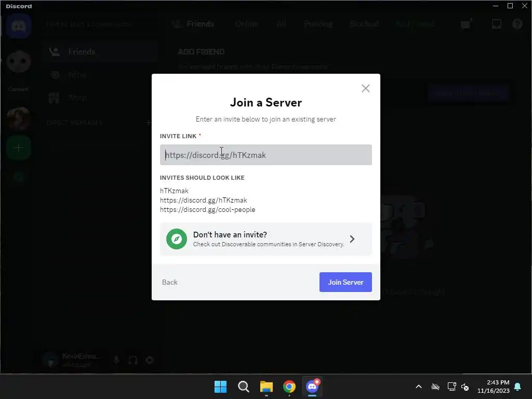Maximize the Discord window
Image resolution: width=532 pixels, height=399 pixels.
click(x=510, y=6)
